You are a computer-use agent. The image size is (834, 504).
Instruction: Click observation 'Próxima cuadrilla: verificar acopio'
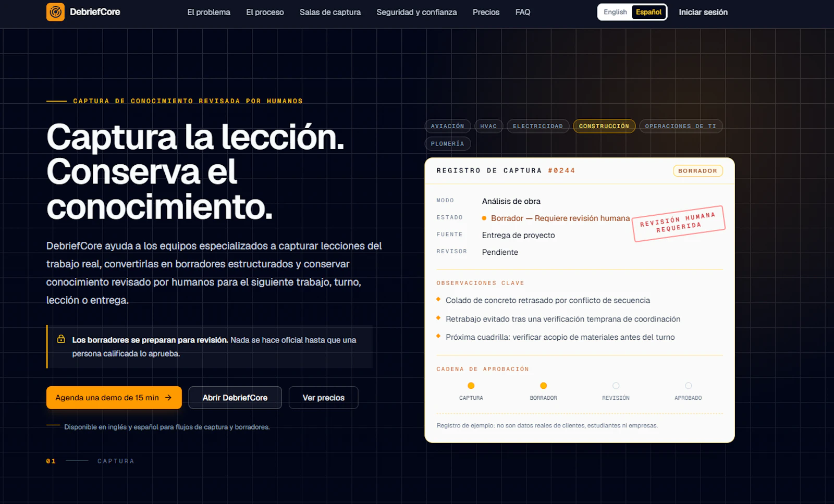[x=560, y=337]
